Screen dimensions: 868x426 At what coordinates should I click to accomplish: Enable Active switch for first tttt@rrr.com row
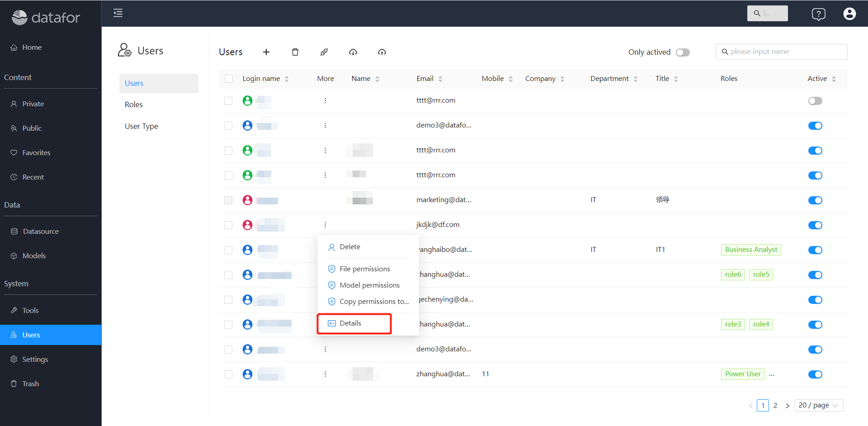tap(815, 101)
